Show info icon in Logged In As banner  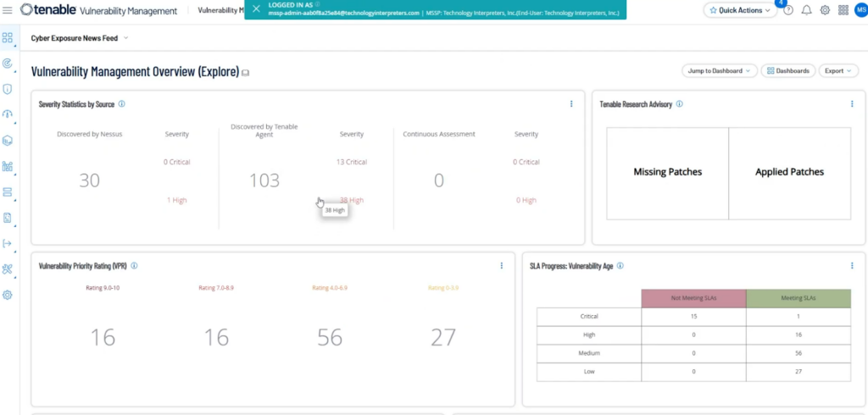(x=317, y=4)
